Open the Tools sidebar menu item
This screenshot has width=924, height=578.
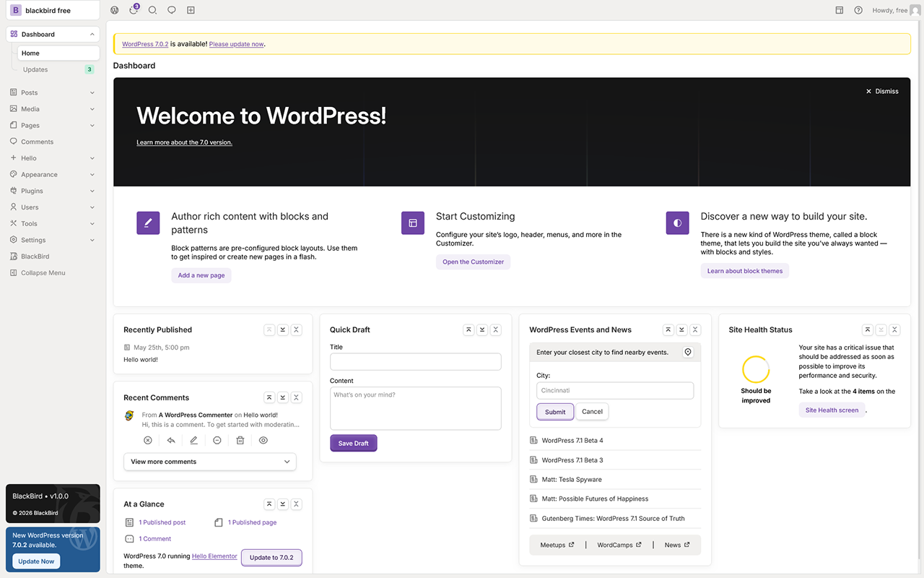pyautogui.click(x=53, y=224)
